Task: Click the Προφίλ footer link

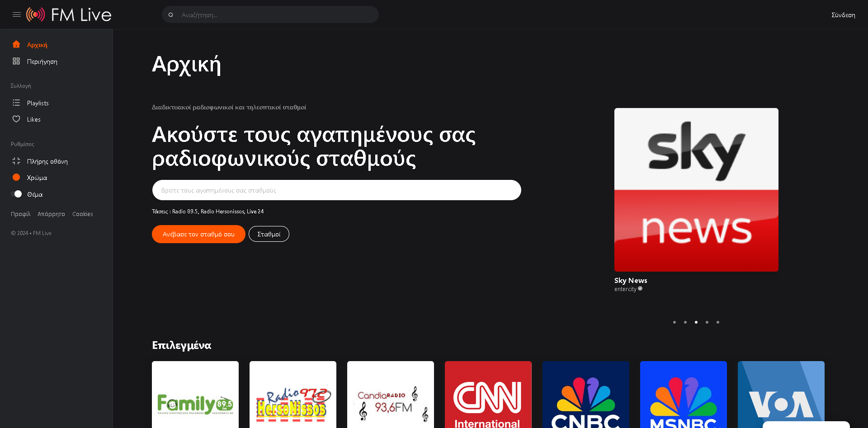Action: pyautogui.click(x=21, y=214)
